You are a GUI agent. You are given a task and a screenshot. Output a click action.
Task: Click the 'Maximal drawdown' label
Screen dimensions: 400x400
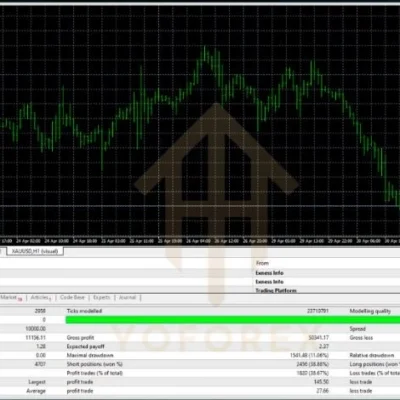click(x=90, y=355)
